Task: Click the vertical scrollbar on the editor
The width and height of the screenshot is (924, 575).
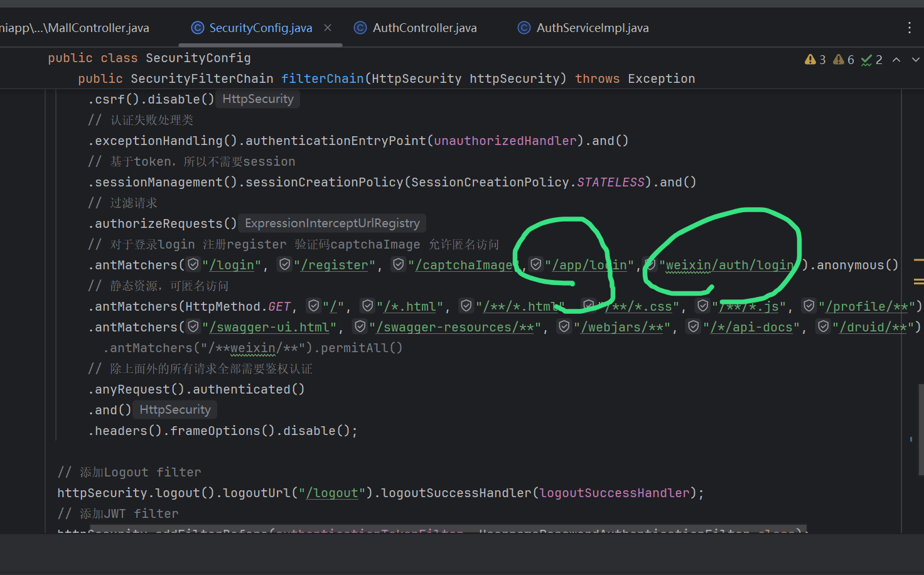Action: pos(920,428)
